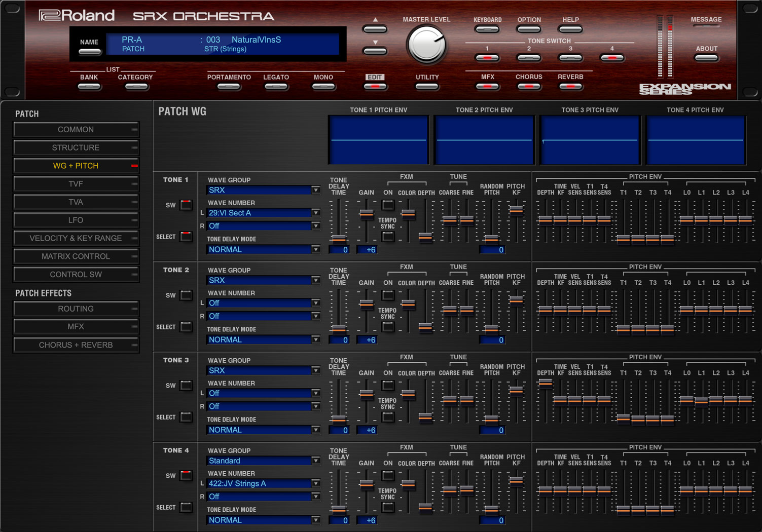Enable PORTAMENTO switch
This screenshot has width=762, height=532.
229,87
